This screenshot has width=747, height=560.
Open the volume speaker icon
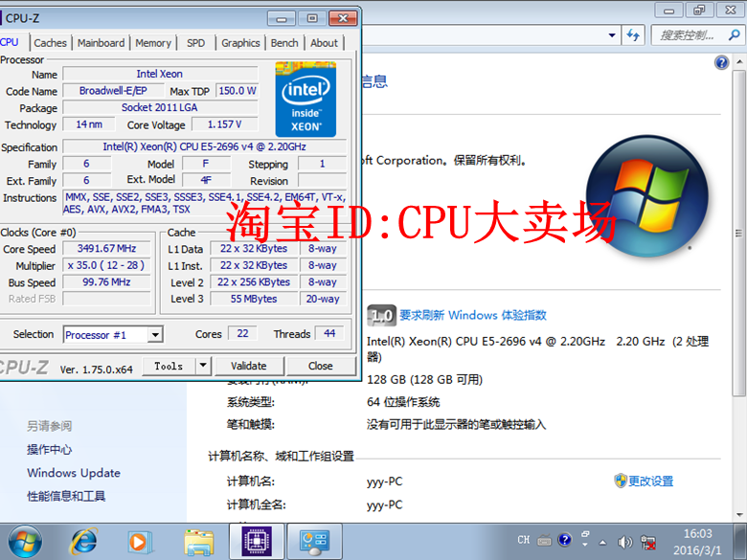pos(625,542)
